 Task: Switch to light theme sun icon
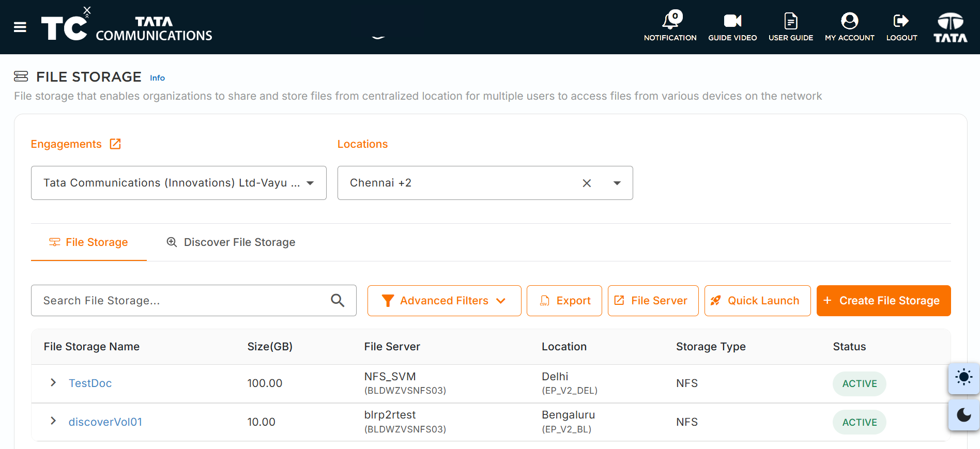point(964,378)
